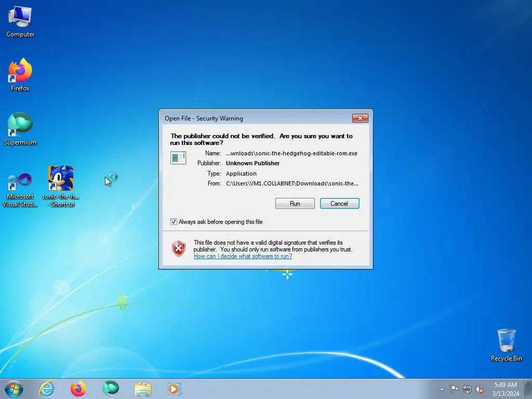This screenshot has height=399, width=532.
Task: Click the muted volume tray icon
Action: pyautogui.click(x=480, y=389)
